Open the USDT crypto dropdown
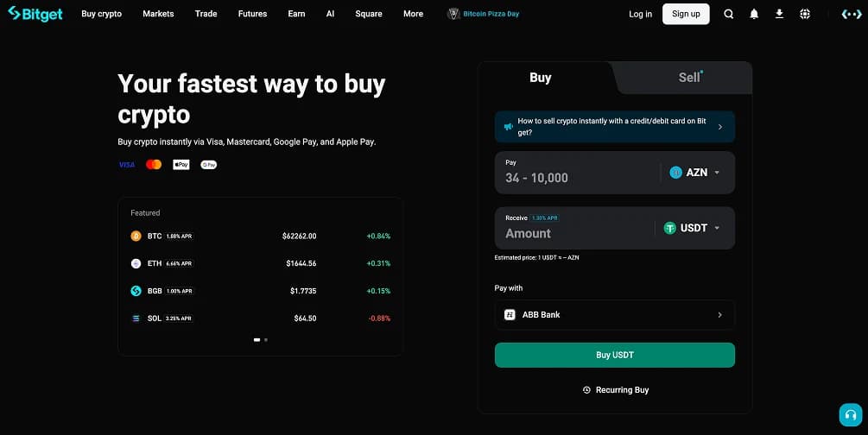Screen dimensions: 868x435 point(692,228)
